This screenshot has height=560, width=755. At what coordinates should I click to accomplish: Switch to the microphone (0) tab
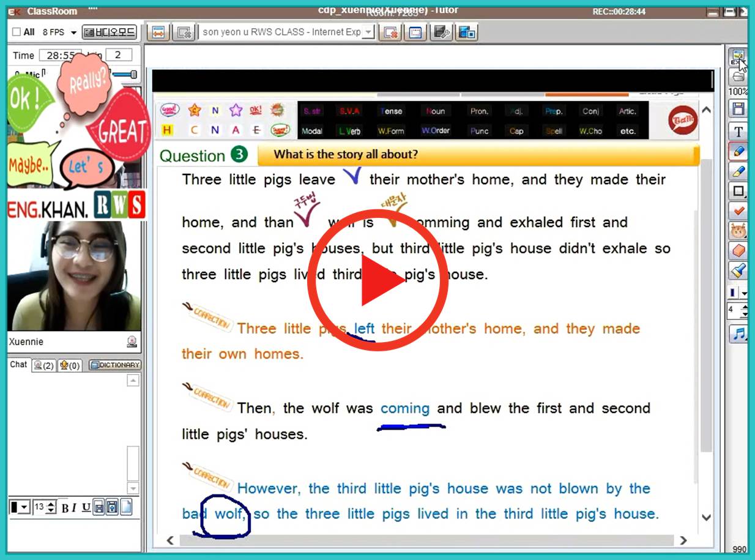69,365
